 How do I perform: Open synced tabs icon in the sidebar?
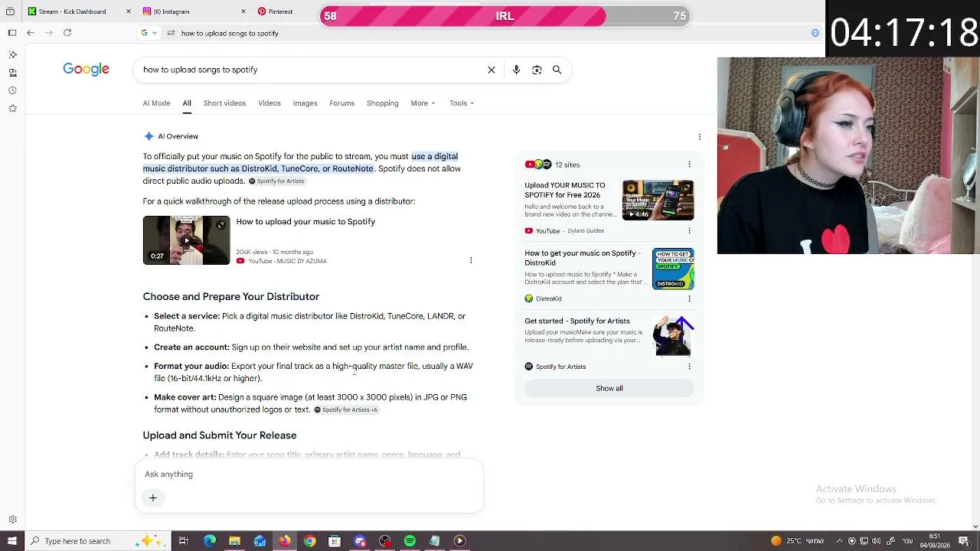12,73
